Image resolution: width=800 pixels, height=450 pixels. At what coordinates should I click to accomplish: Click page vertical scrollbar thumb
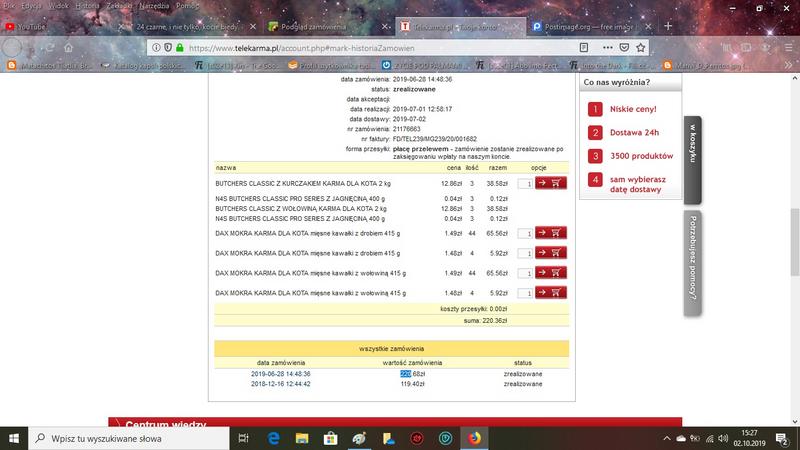click(x=794, y=242)
